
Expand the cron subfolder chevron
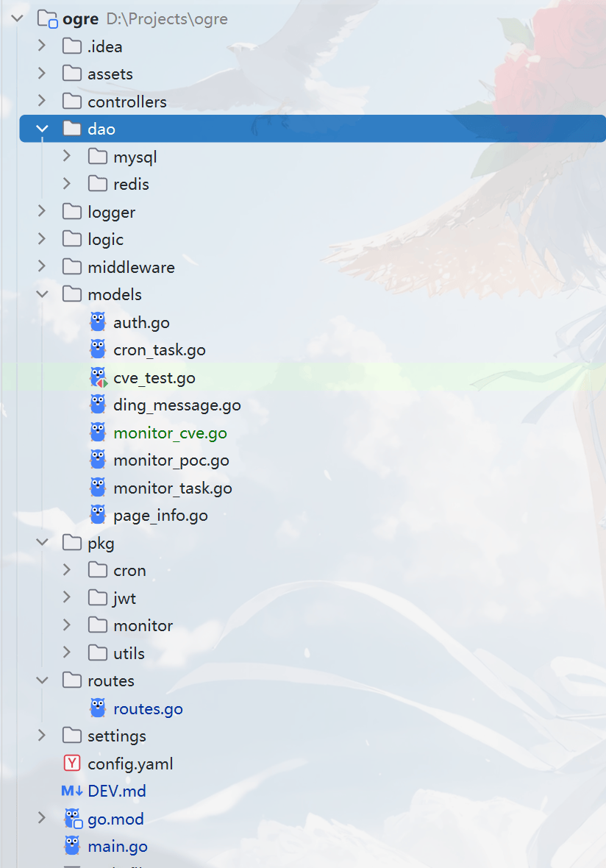[x=67, y=569]
